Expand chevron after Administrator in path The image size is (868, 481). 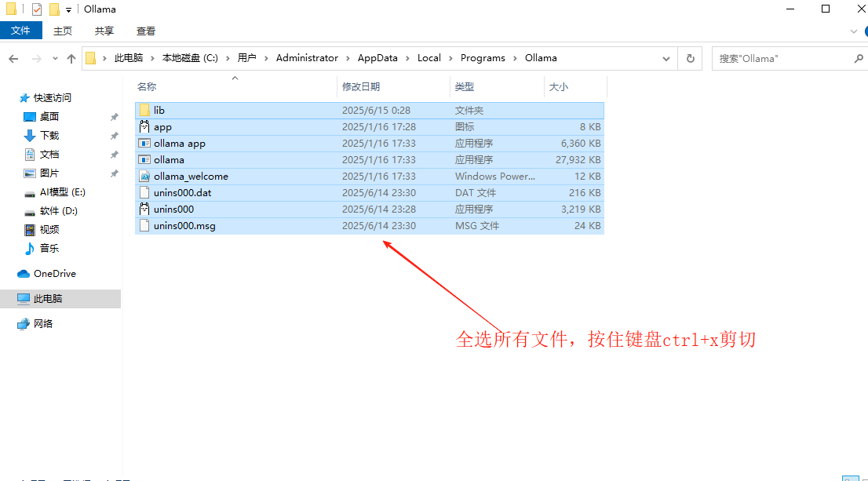pos(348,58)
